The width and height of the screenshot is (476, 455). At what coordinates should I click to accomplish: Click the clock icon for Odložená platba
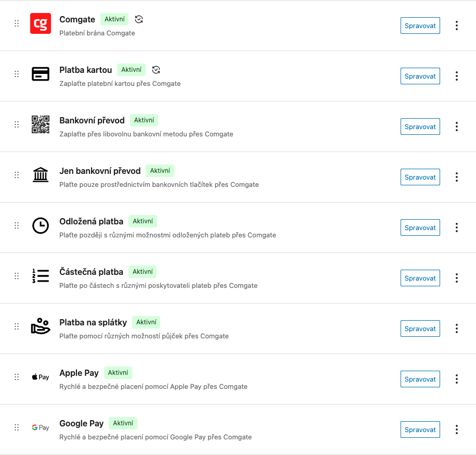tap(41, 225)
